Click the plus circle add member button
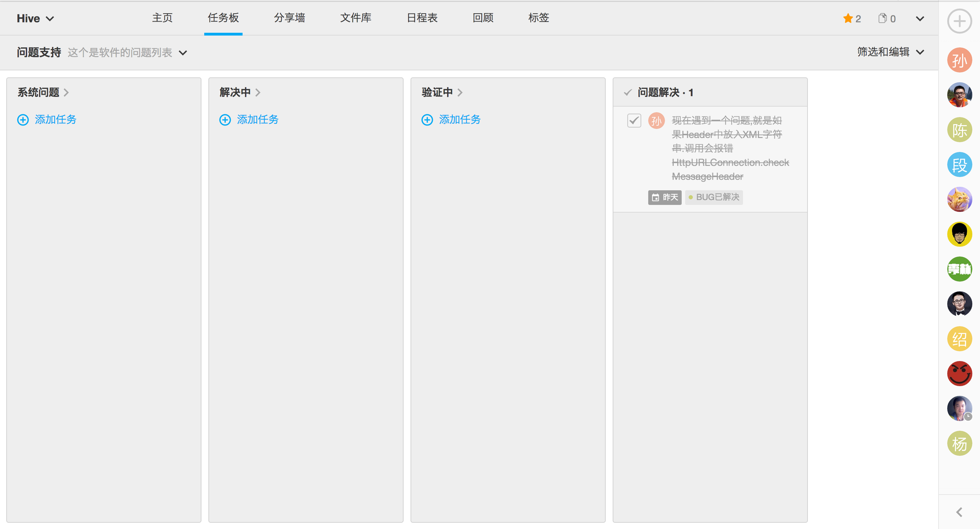Viewport: 980px width, 529px height. pyautogui.click(x=959, y=21)
